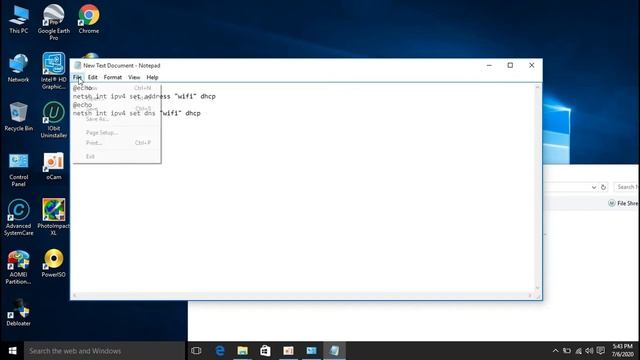Launch Chrome from the desktop
The width and height of the screenshot is (640, 360).
[89, 20]
